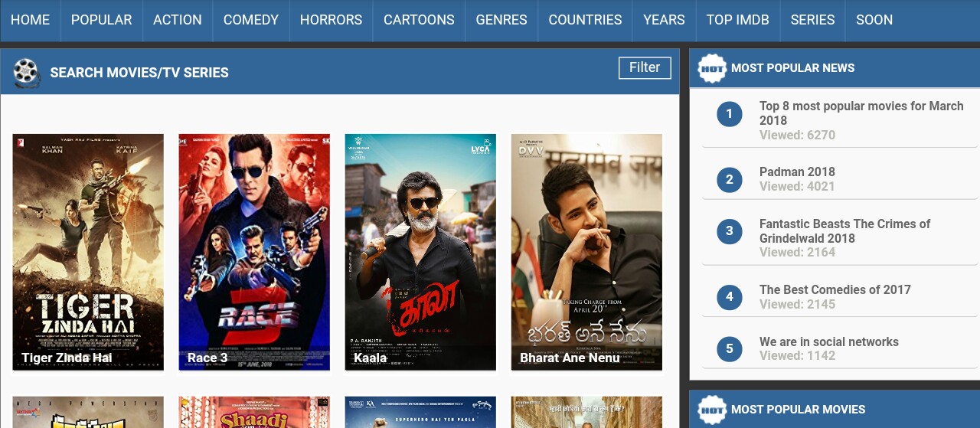Expand the GENRES menu
Image resolution: width=980 pixels, height=428 pixels.
(x=501, y=20)
